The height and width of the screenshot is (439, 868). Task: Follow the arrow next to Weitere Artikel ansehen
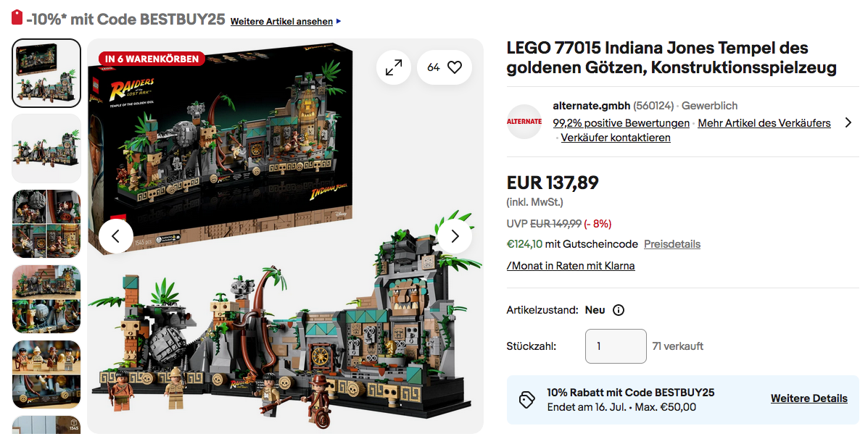339,22
